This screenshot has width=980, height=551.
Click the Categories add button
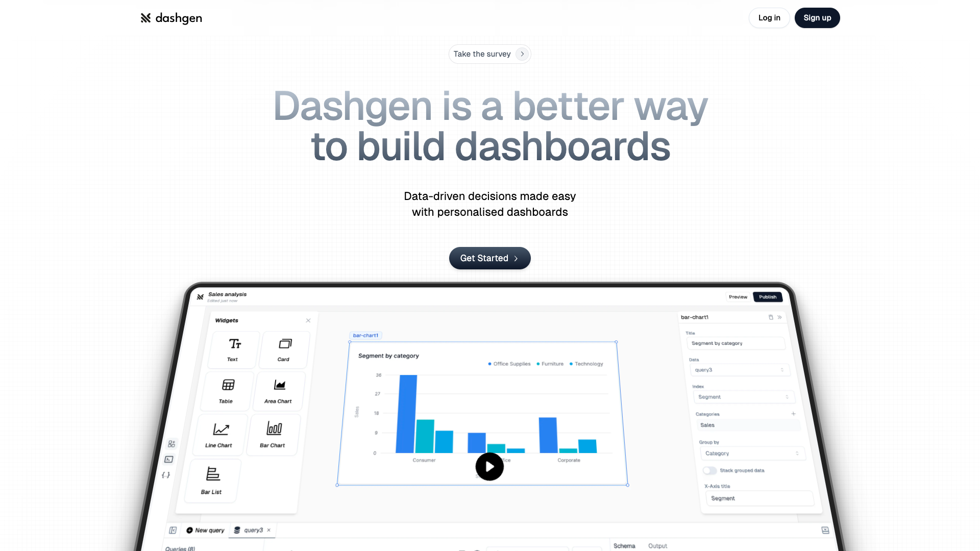click(793, 414)
